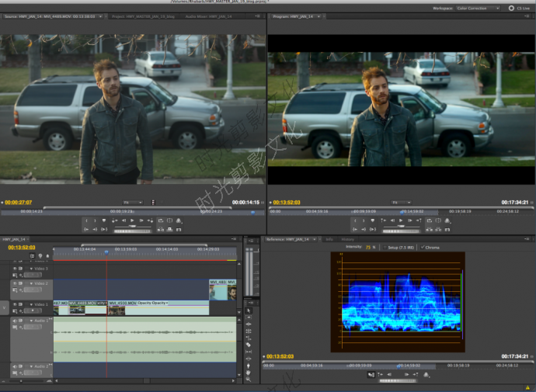Viewport: 536px width, 392px height.
Task: Click Overwrite button in Source monitor
Action: (x=169, y=230)
